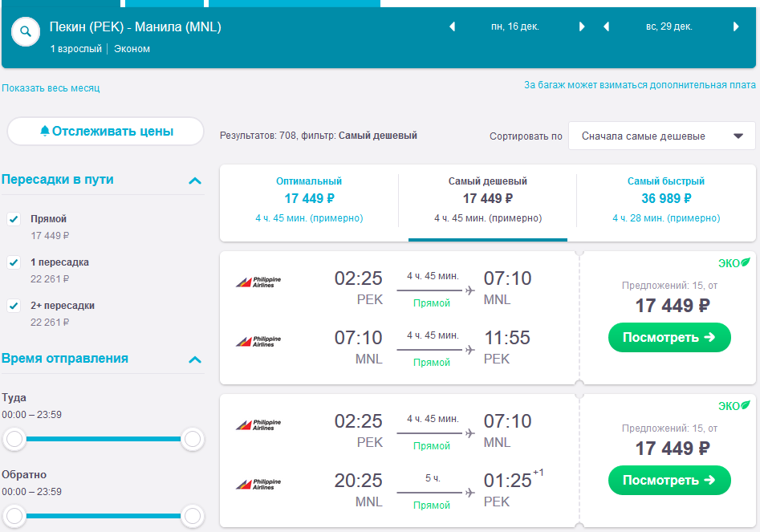Uncheck the Прямой flights checkbox
760x532 pixels.
[14, 219]
